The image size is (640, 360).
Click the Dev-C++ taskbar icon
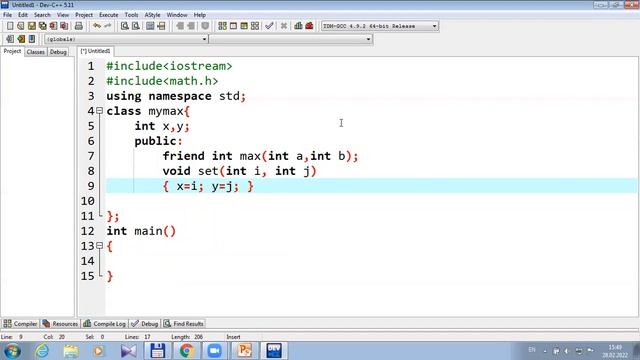coord(274,351)
